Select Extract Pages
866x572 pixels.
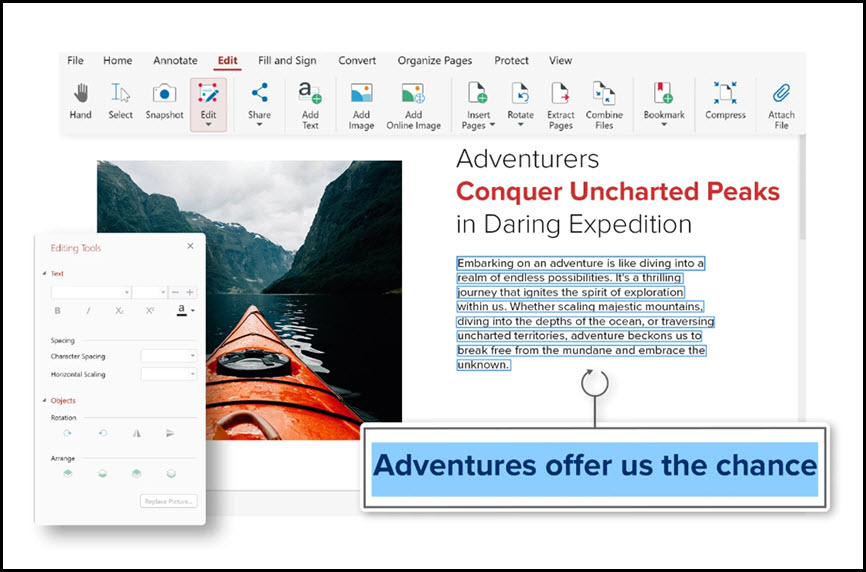point(561,105)
